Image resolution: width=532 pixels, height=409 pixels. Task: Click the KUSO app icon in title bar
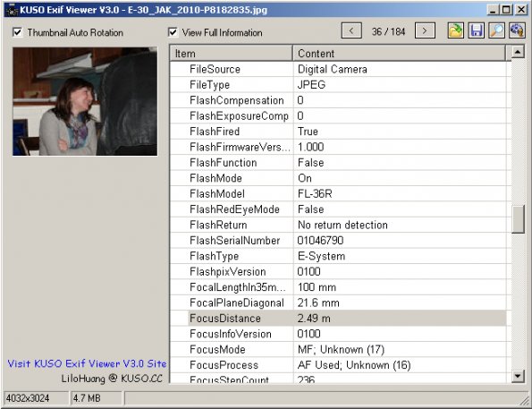12,10
